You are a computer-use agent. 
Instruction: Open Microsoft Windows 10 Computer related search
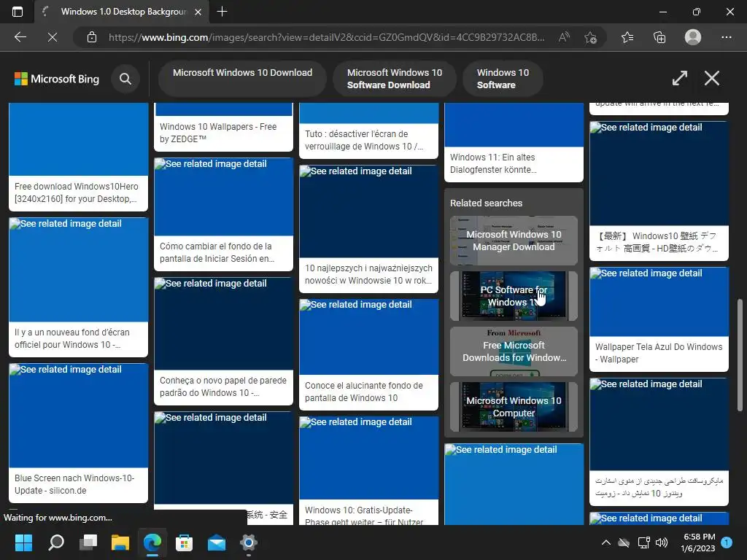[514, 407]
